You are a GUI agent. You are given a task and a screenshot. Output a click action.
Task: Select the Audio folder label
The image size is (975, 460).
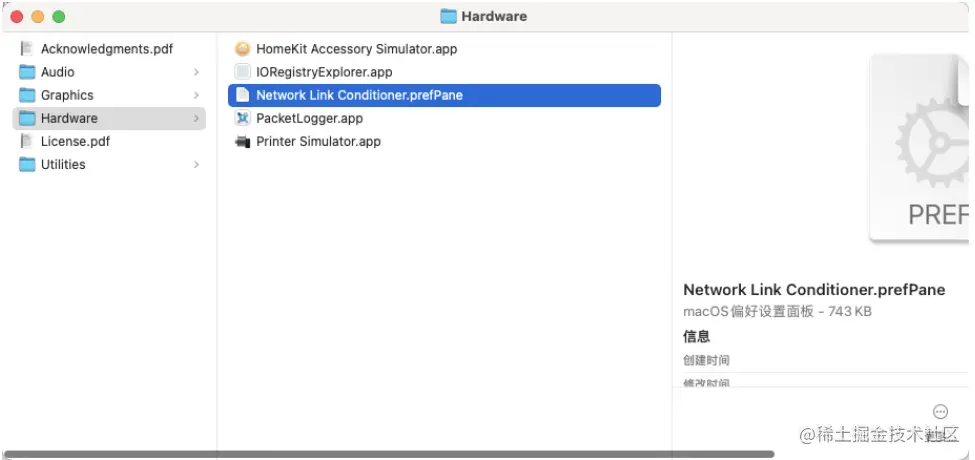tap(58, 72)
